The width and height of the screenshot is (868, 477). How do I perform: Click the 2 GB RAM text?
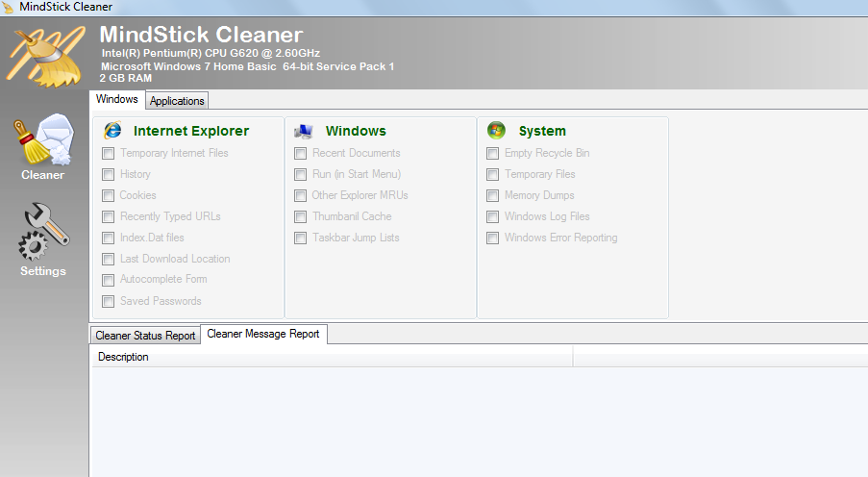pyautogui.click(x=126, y=78)
